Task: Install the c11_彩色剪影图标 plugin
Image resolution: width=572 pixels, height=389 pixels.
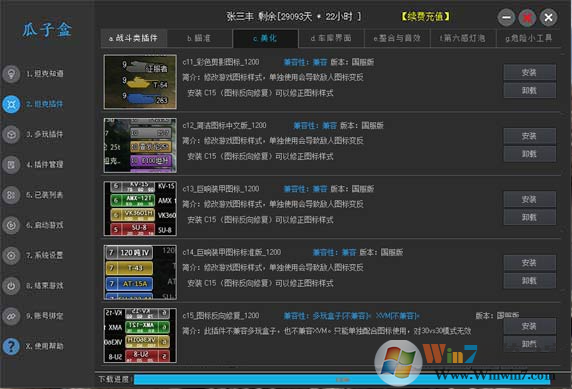Action: (x=530, y=72)
